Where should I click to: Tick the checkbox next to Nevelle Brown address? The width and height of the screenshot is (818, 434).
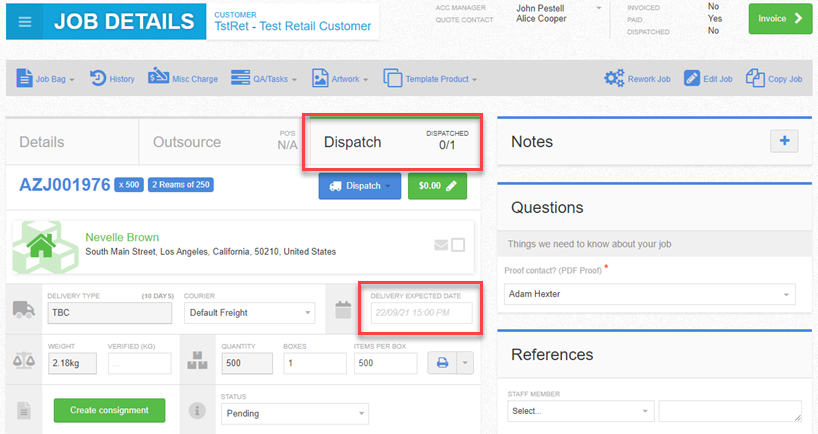point(458,245)
